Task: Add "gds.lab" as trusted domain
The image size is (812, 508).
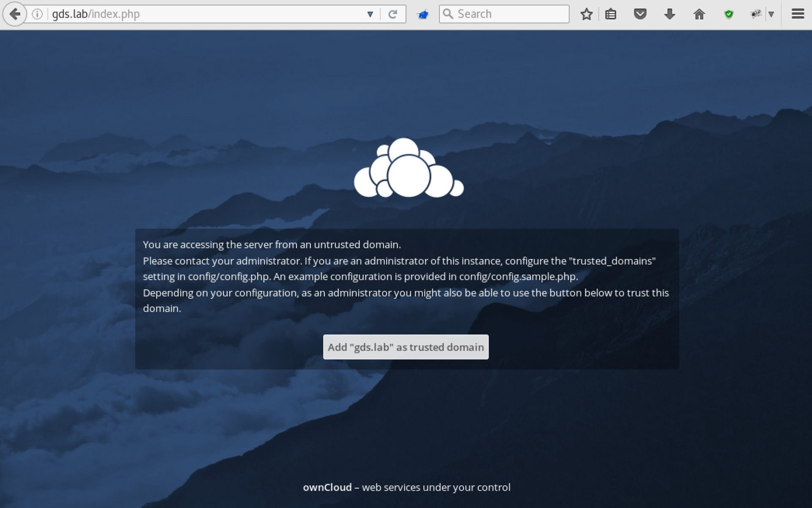Action: click(x=406, y=347)
